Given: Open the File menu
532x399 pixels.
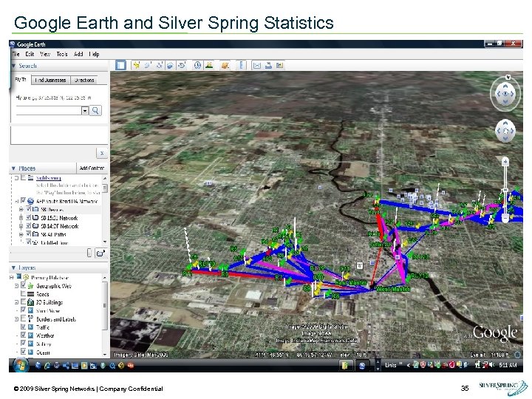Looking at the screenshot, I should click(16, 54).
